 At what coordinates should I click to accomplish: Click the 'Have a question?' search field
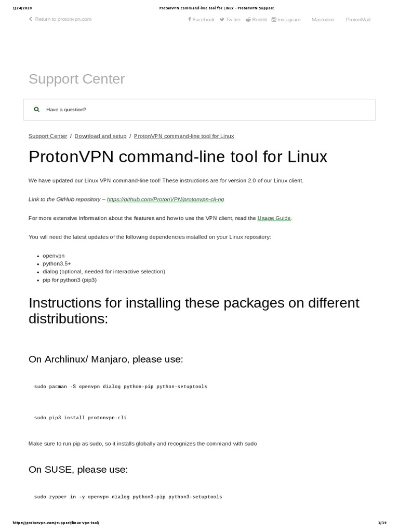click(x=208, y=110)
